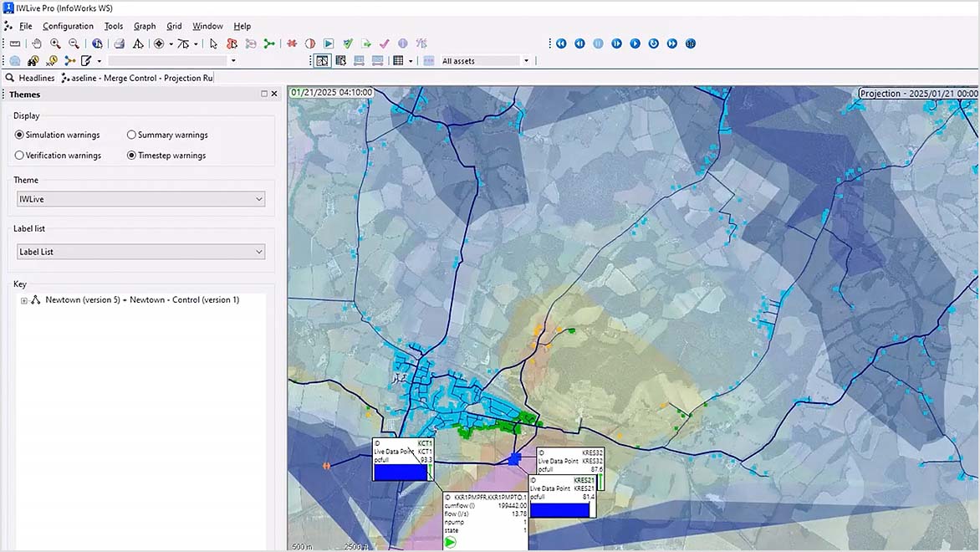Image resolution: width=980 pixels, height=552 pixels.
Task: Click the blue info icon on the toolbar
Action: 97,43
